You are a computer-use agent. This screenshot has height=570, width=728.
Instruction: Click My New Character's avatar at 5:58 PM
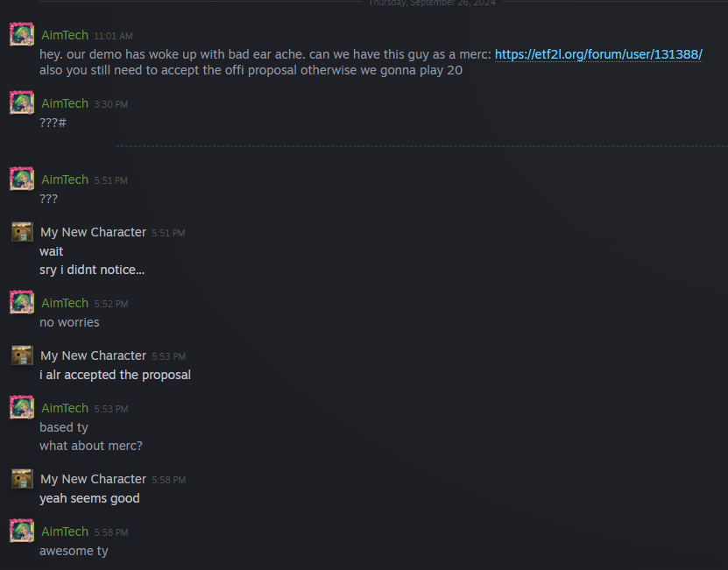coord(22,479)
